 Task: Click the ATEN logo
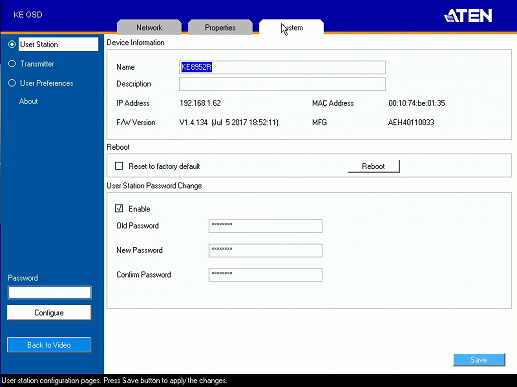[468, 15]
